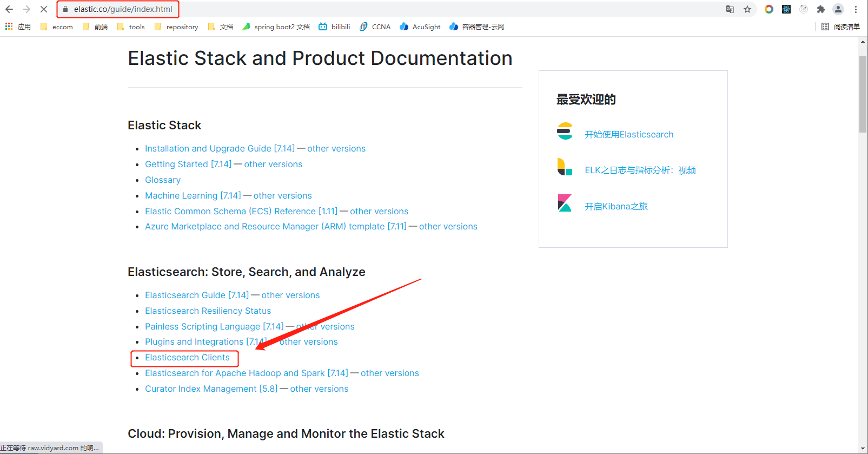Open other versions of Elasticsearch Guide
The height and width of the screenshot is (454, 868).
click(290, 295)
